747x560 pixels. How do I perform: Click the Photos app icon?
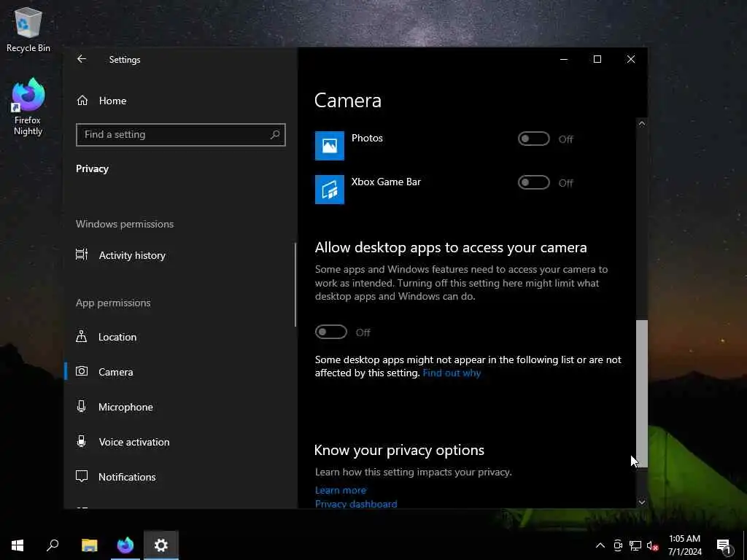[330, 146]
